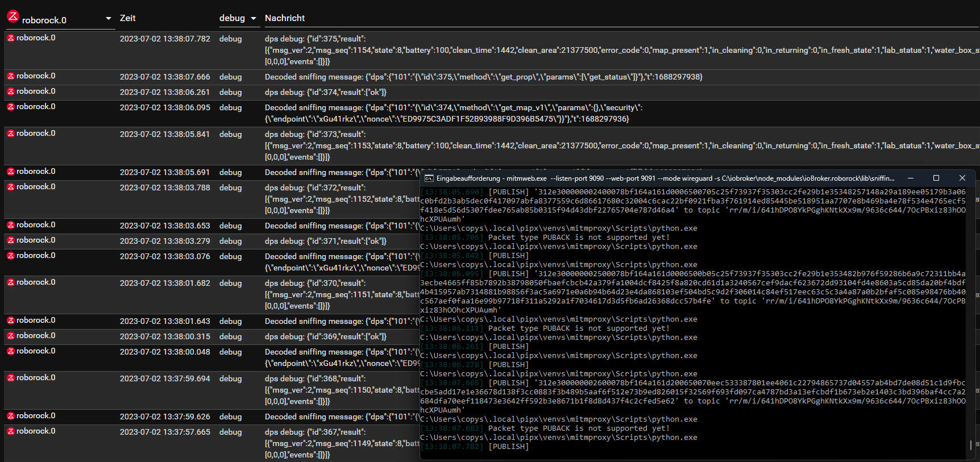Click the command prompt window title icon
Screen dimensions: 980x462
(429, 178)
